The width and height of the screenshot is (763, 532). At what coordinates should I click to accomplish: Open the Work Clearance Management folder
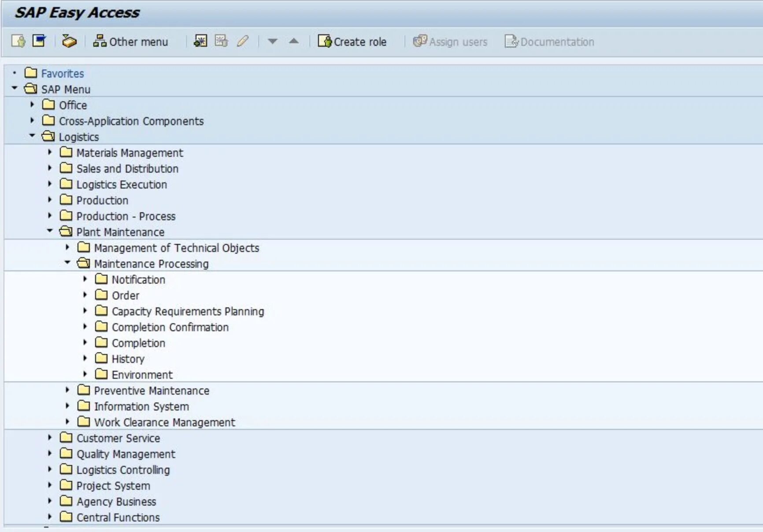click(163, 422)
